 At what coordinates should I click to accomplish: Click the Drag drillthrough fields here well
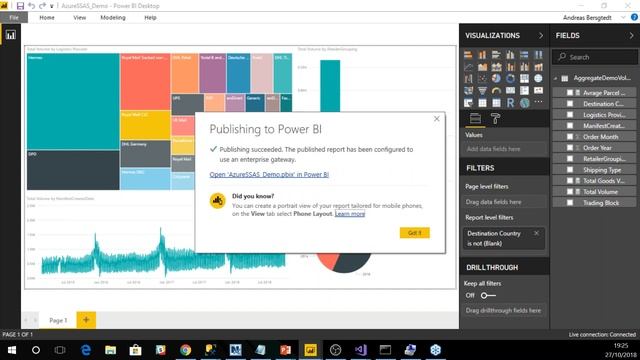pyautogui.click(x=503, y=311)
